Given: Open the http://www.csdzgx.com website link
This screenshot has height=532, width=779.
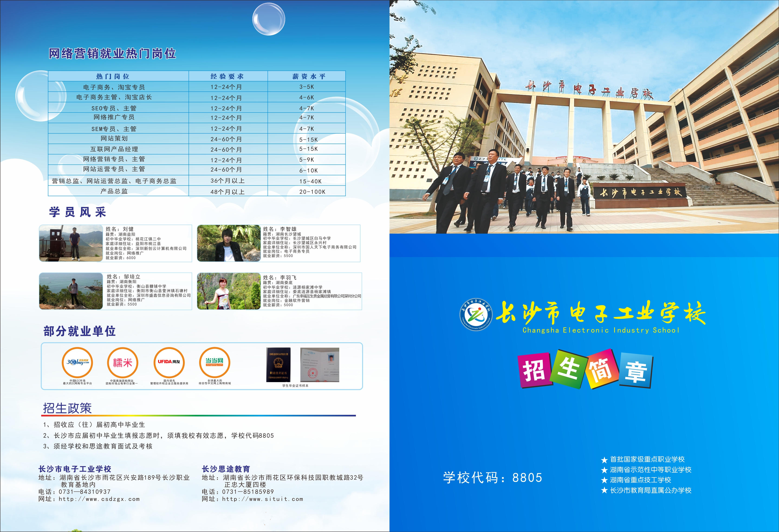Looking at the screenshot, I should point(99,499).
